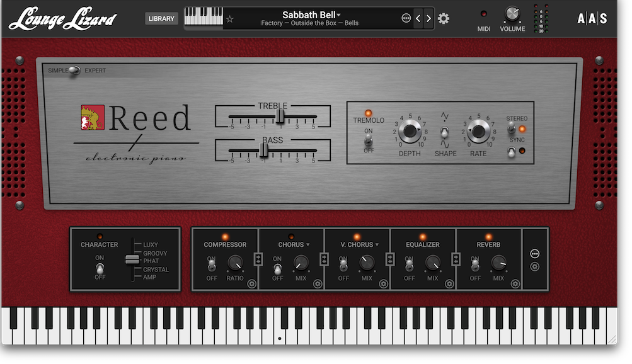Screen dimensions: 632x364
Task: Click the V. Chorus Mix knob
Action: point(367,263)
